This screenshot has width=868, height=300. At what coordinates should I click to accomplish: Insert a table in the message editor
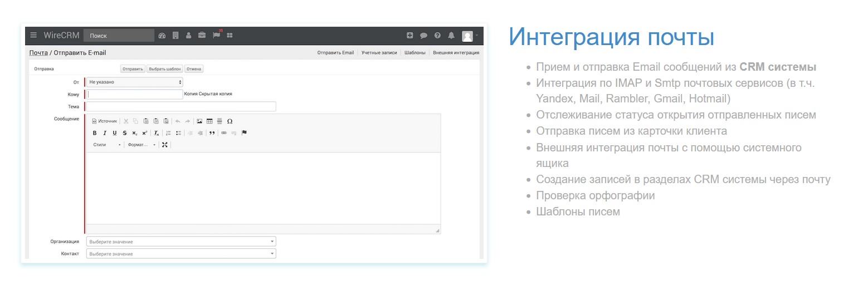tap(209, 121)
